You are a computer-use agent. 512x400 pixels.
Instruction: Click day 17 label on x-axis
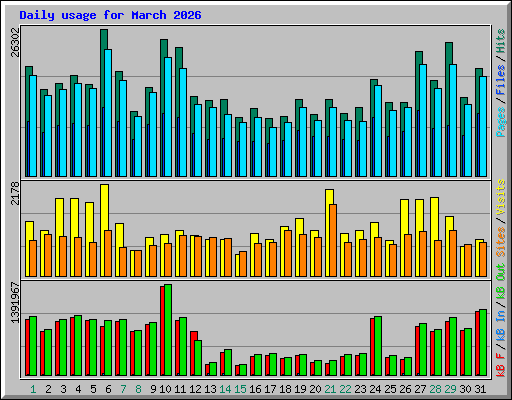270,389
